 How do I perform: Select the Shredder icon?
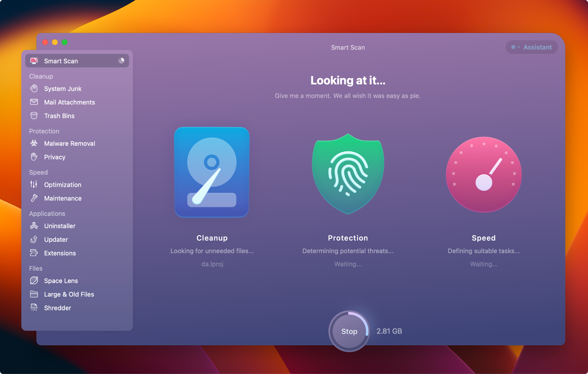[x=34, y=308]
